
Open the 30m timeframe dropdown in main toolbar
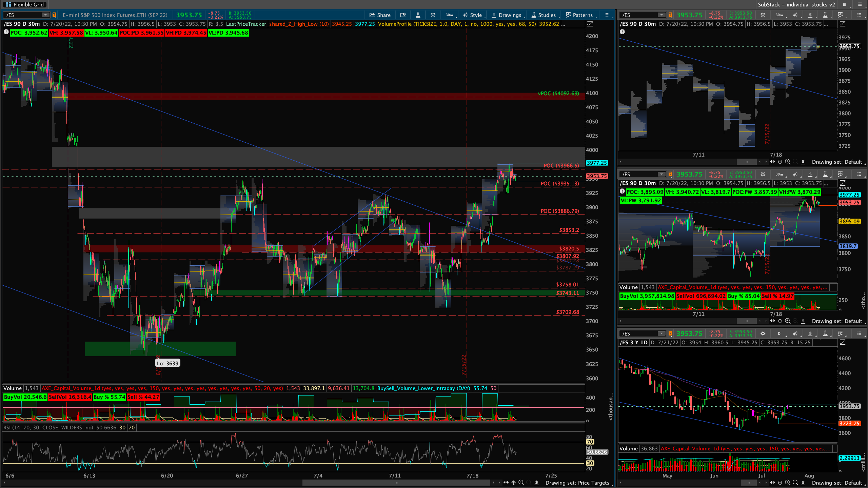pyautogui.click(x=449, y=15)
